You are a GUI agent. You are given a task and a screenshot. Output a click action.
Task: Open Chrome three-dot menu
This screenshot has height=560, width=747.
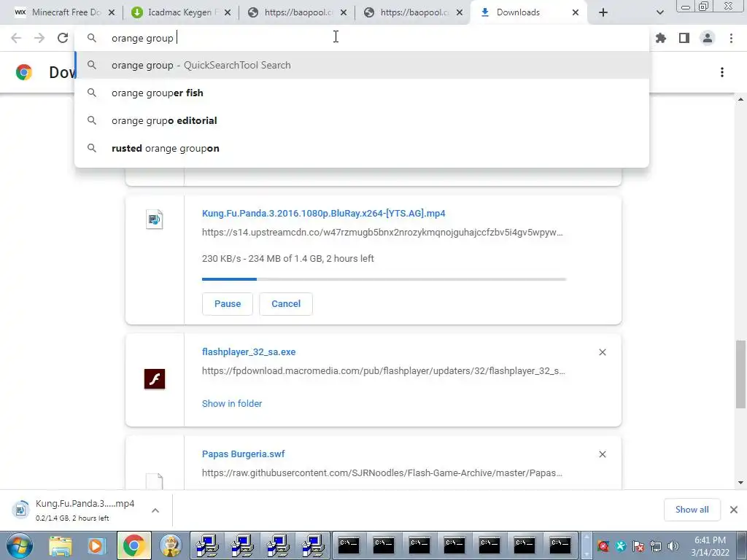[x=731, y=38]
